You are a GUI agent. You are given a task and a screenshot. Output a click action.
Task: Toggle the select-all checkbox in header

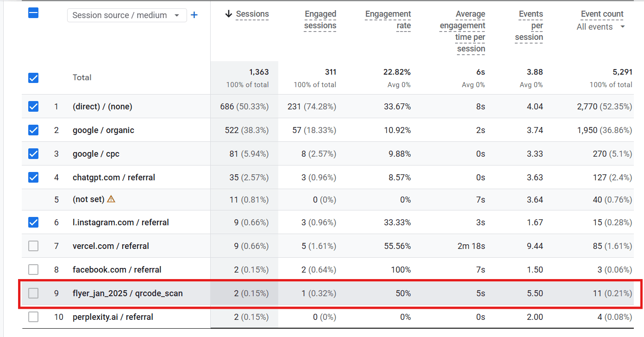(x=33, y=13)
